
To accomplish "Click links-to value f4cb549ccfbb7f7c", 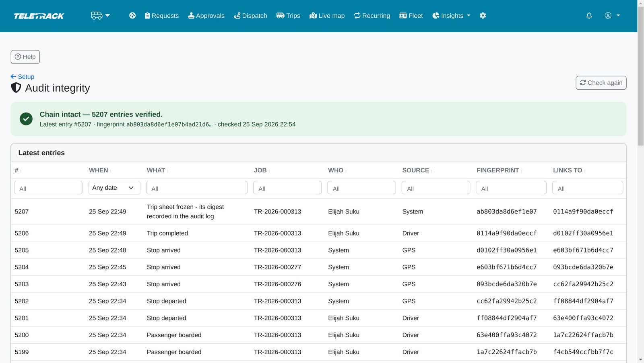I will (583, 352).
